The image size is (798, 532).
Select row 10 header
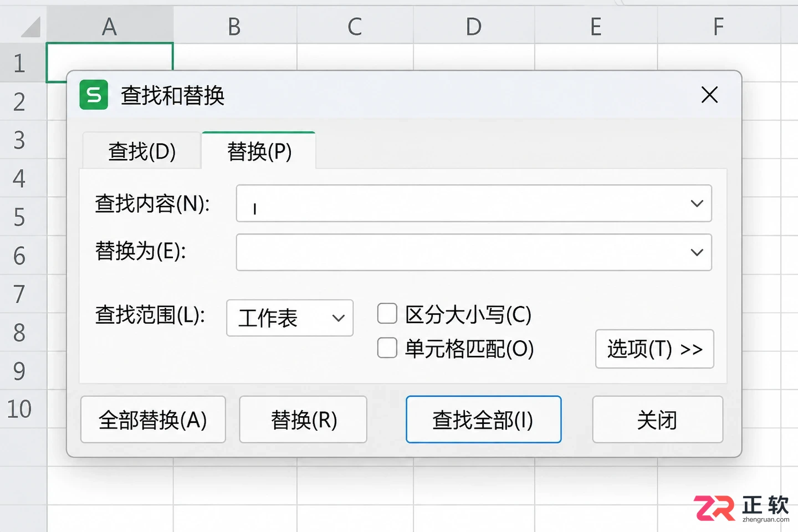coord(22,409)
